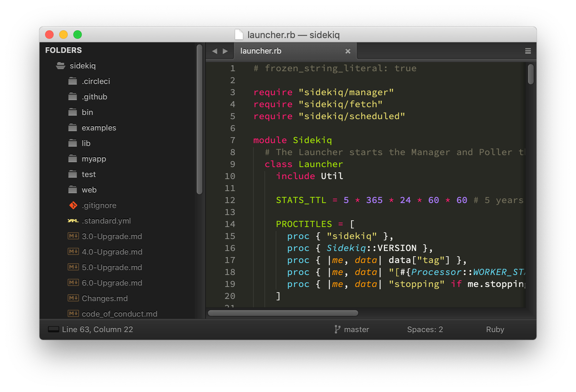Click the frozen_string_literal comment line
This screenshot has width=576, height=392.
[x=335, y=68]
